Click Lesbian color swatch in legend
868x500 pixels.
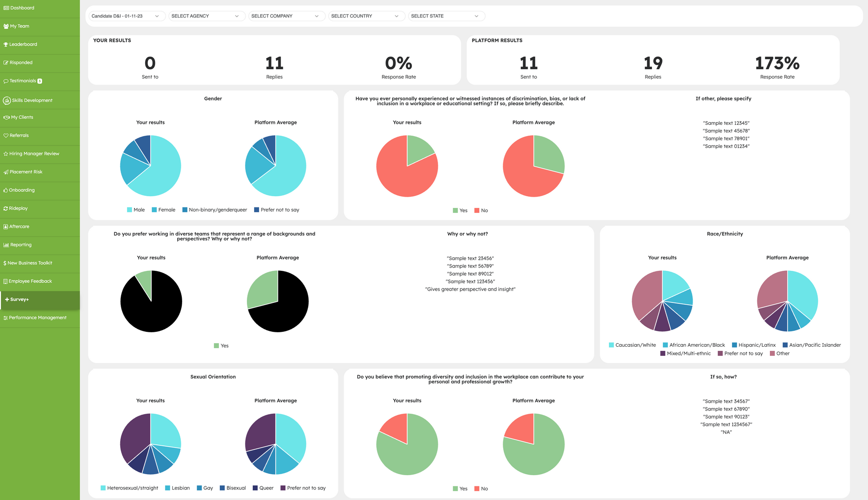coord(168,488)
